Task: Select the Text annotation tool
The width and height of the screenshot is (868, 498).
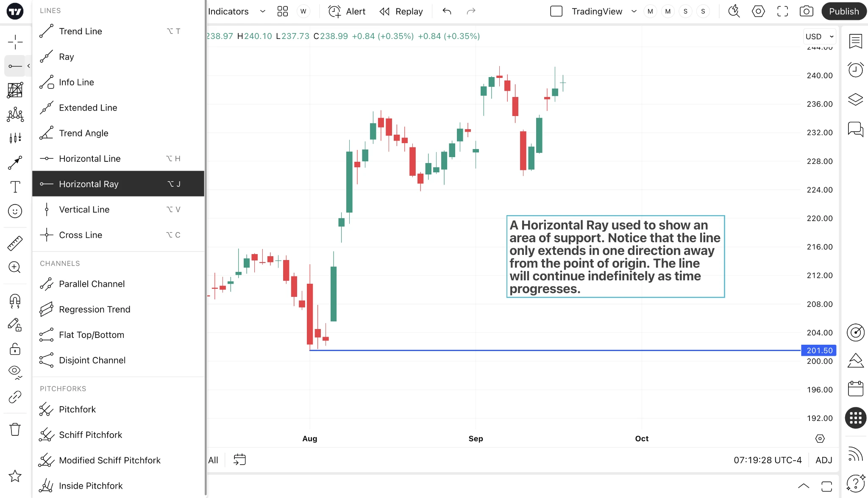Action: [x=15, y=187]
